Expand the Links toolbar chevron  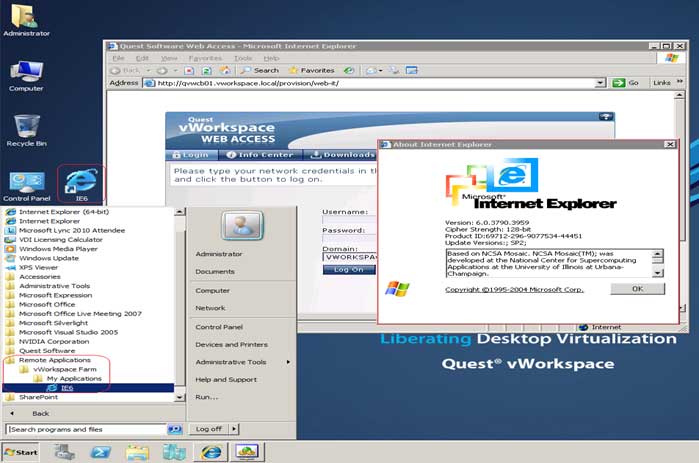pyautogui.click(x=680, y=82)
